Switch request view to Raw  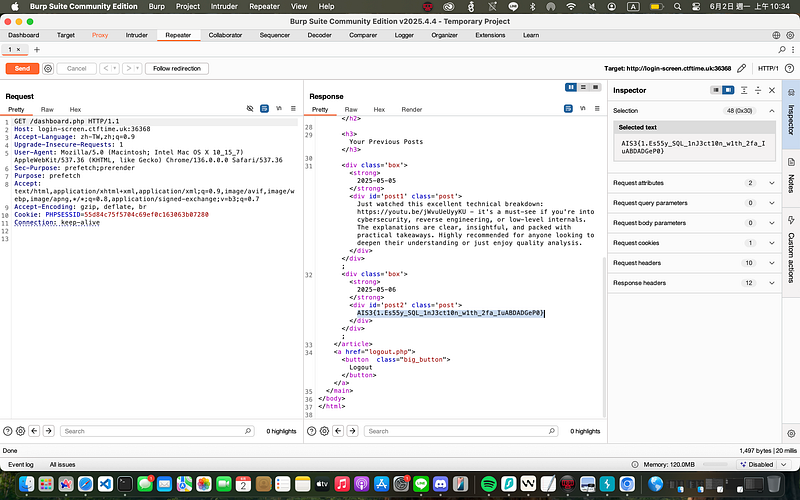(x=47, y=109)
